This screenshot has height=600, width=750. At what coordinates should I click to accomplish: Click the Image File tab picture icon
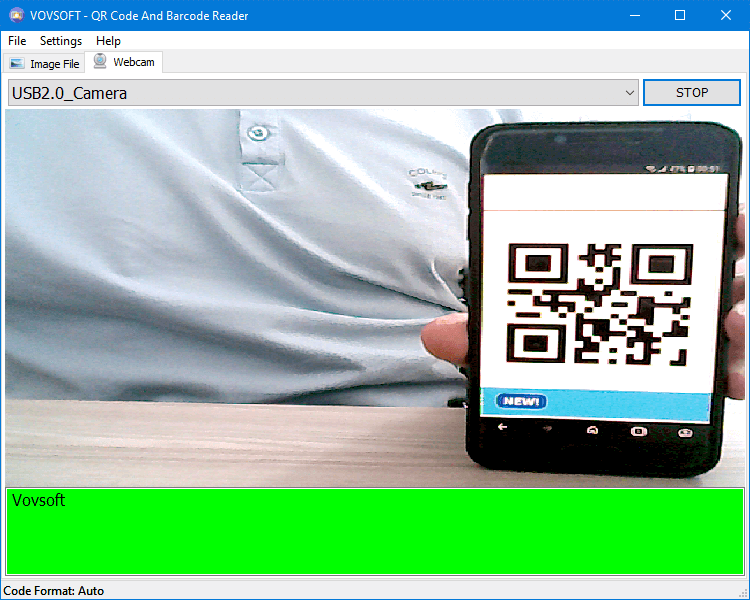(x=17, y=64)
